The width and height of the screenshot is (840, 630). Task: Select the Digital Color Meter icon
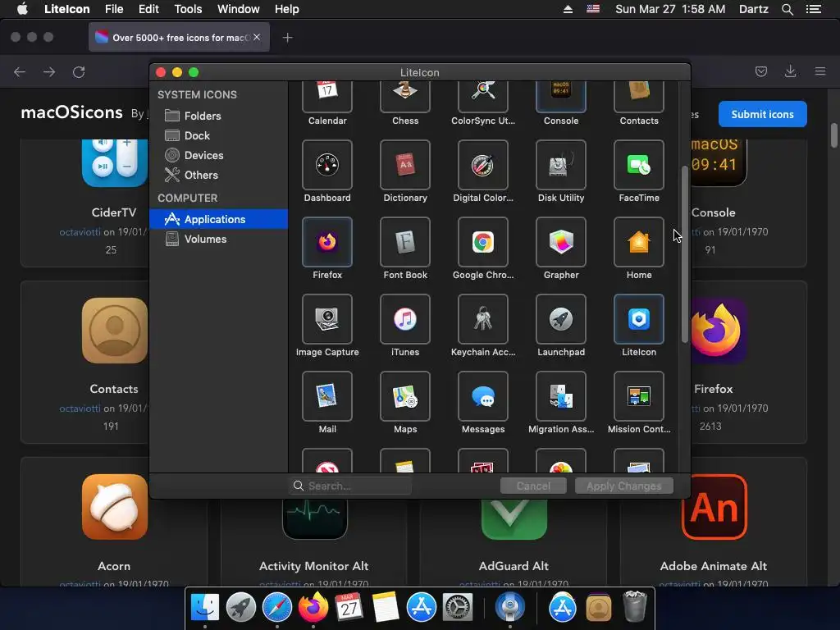(482, 165)
